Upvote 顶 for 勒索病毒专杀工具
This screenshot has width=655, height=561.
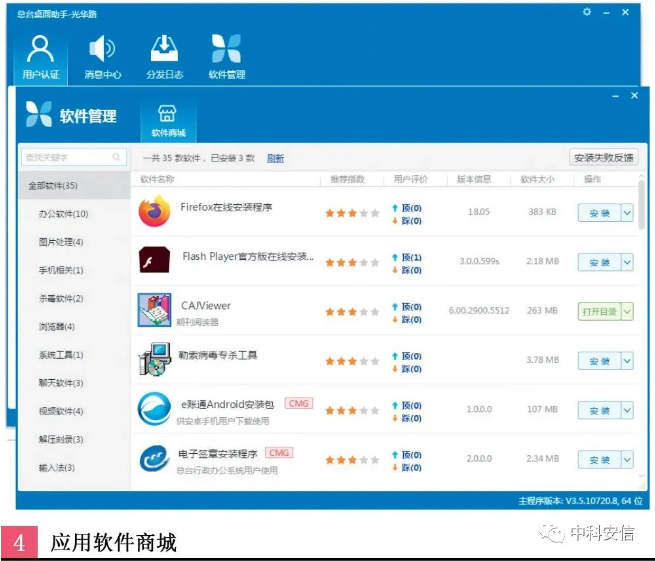[407, 356]
